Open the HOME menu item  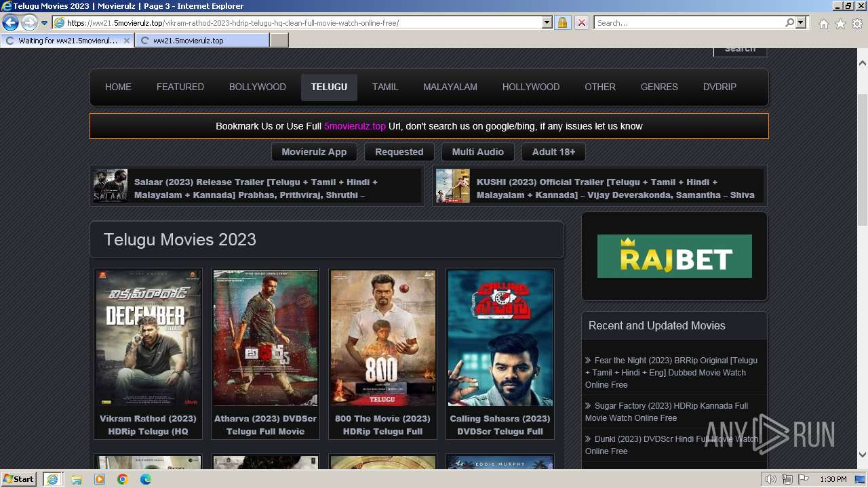pyautogui.click(x=118, y=87)
